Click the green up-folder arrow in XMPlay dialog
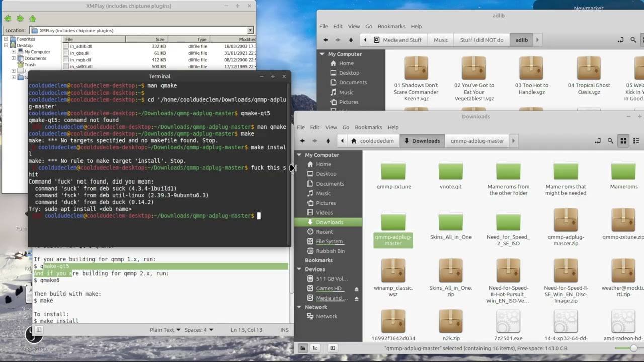This screenshot has width=644, height=362. pos(32,18)
